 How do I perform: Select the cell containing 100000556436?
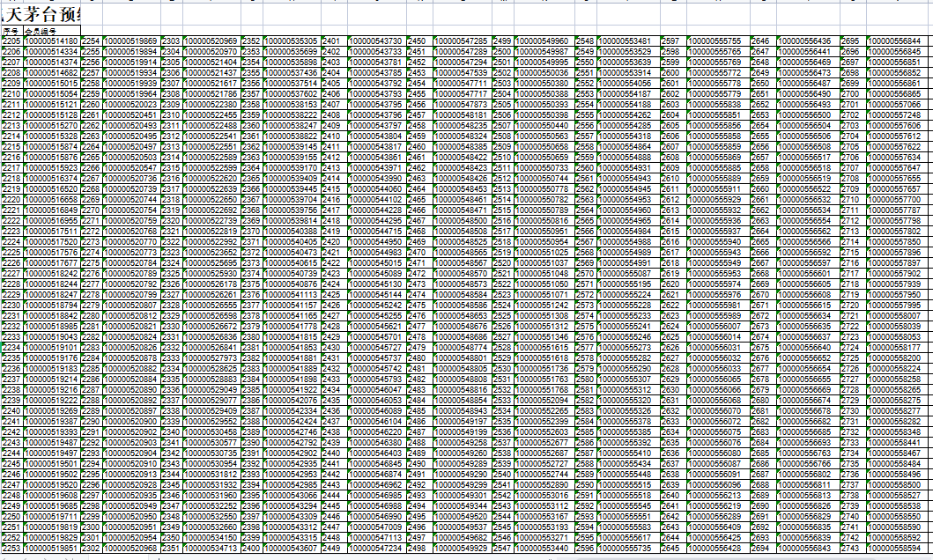tap(808, 41)
